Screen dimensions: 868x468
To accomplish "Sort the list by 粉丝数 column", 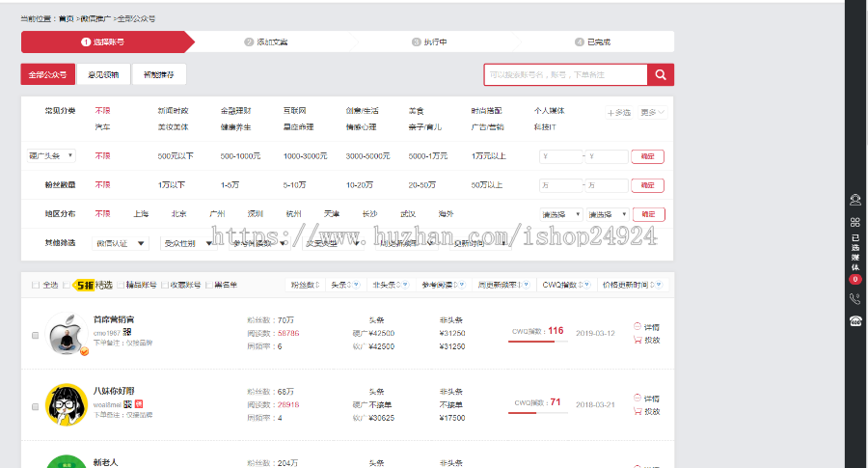I will (306, 285).
